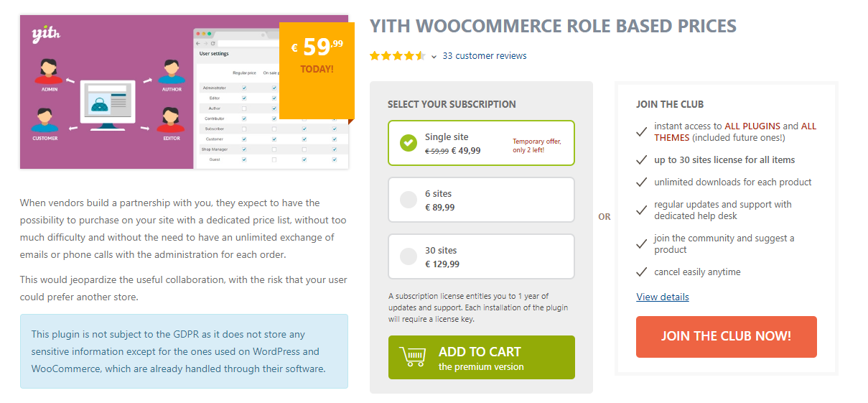
Task: Pick the 30 sites subscription option
Action: [409, 256]
